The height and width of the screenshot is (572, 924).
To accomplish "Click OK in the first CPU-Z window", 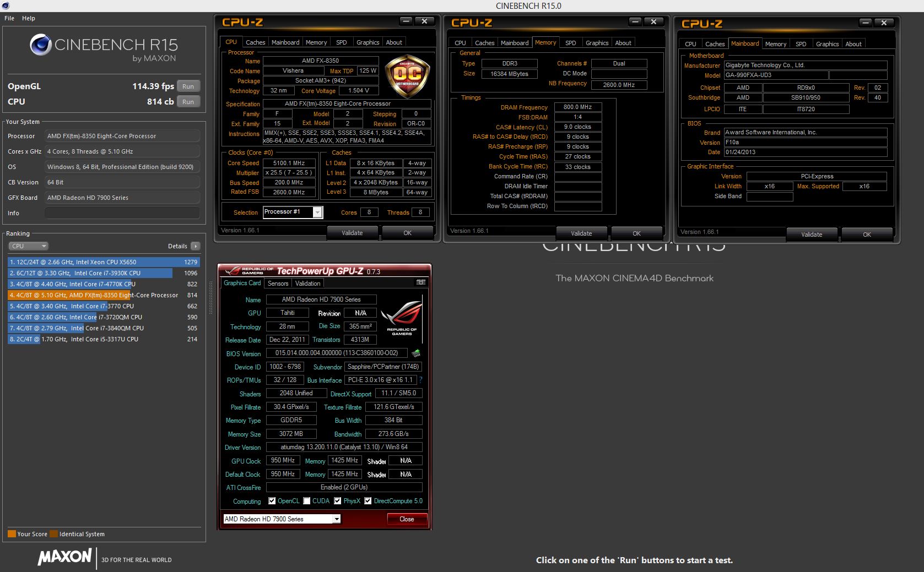I will [x=407, y=233].
